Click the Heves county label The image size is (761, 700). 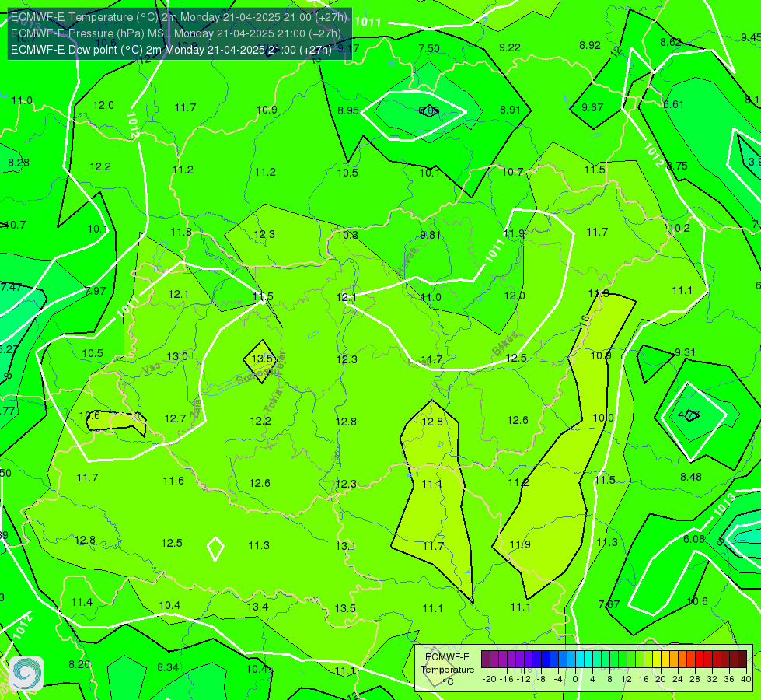pyautogui.click(x=407, y=260)
